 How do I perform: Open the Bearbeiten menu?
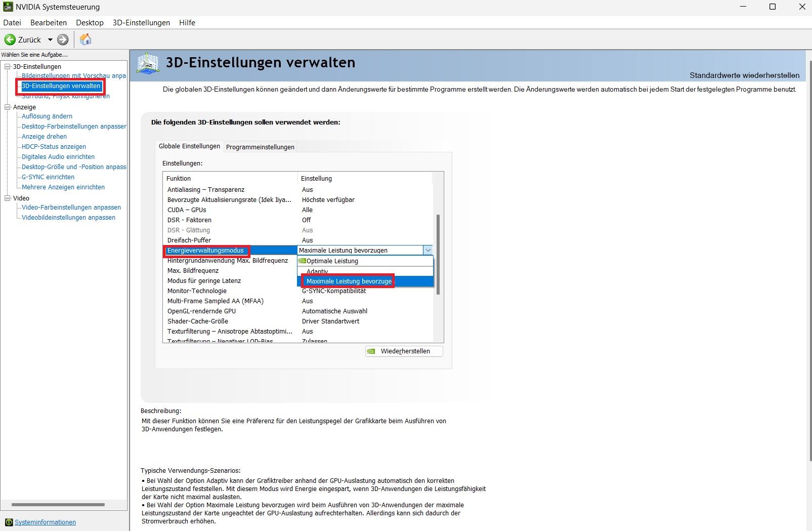49,23
